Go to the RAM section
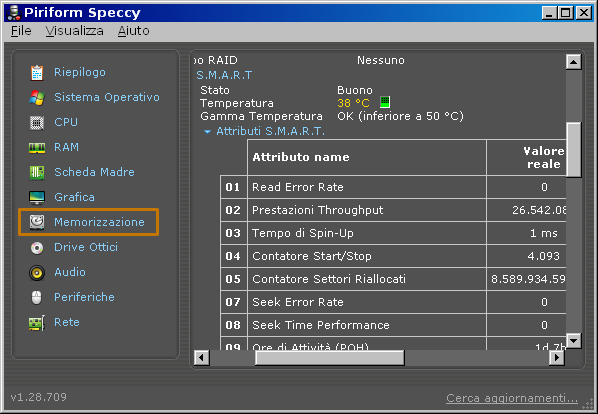Screen dimensions: 598x414 tap(66, 147)
